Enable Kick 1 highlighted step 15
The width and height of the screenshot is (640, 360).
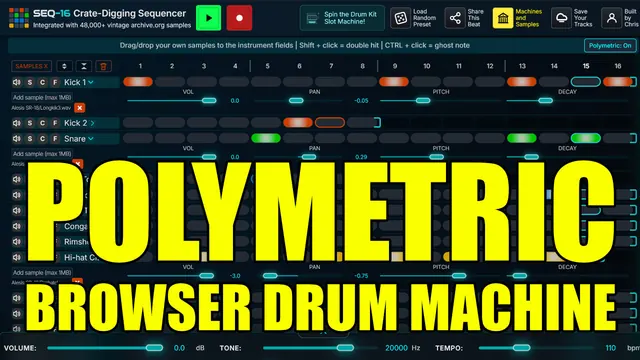[x=586, y=82]
